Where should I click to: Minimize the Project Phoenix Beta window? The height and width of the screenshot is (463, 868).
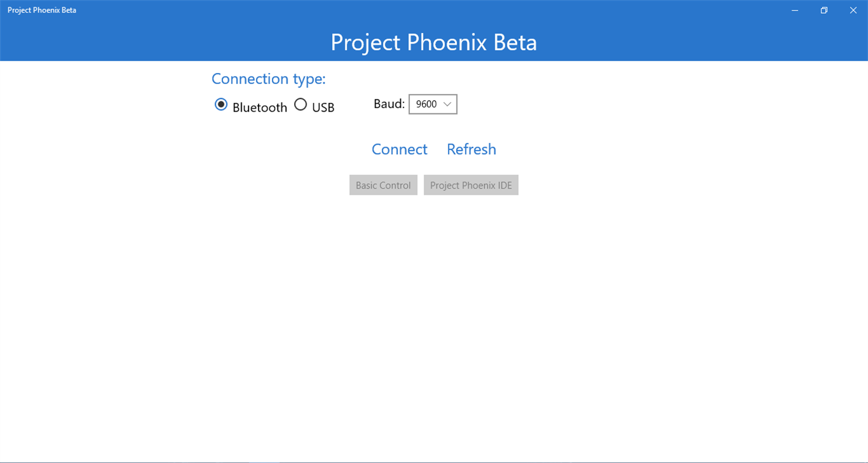tap(795, 10)
